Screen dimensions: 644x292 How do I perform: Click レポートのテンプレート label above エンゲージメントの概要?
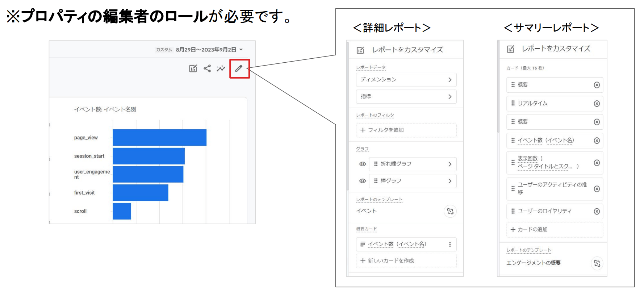coord(528,250)
